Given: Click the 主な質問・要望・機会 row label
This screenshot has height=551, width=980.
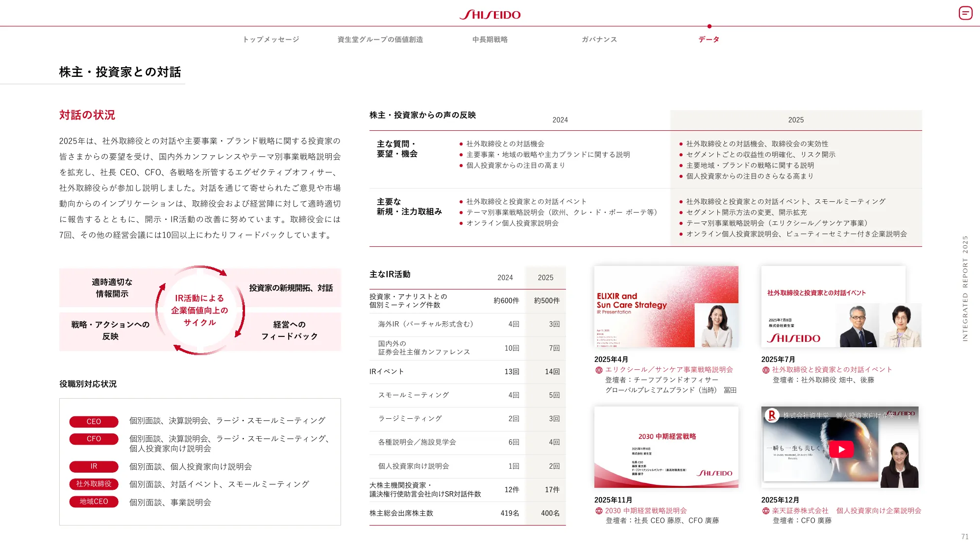Looking at the screenshot, I should point(397,149).
